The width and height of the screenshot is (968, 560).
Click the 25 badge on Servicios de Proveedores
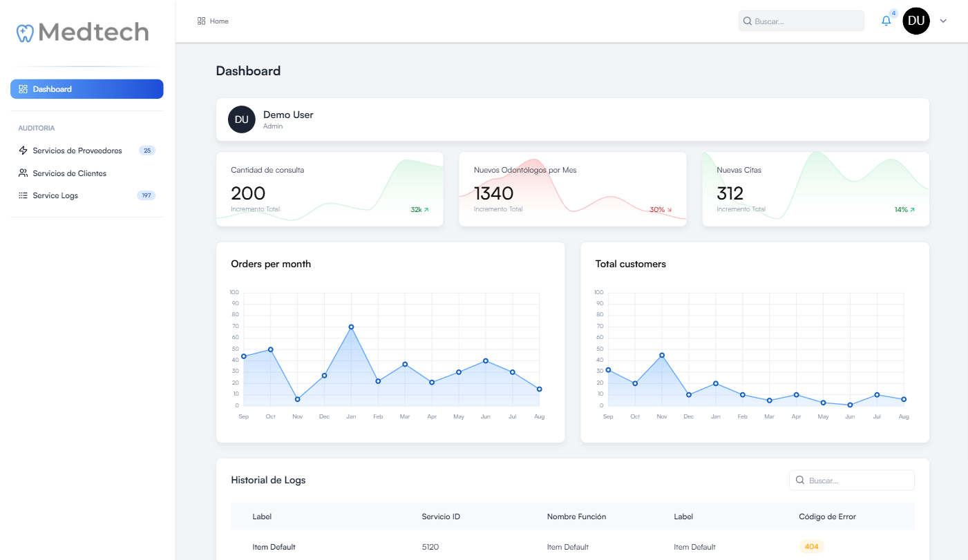(x=147, y=151)
